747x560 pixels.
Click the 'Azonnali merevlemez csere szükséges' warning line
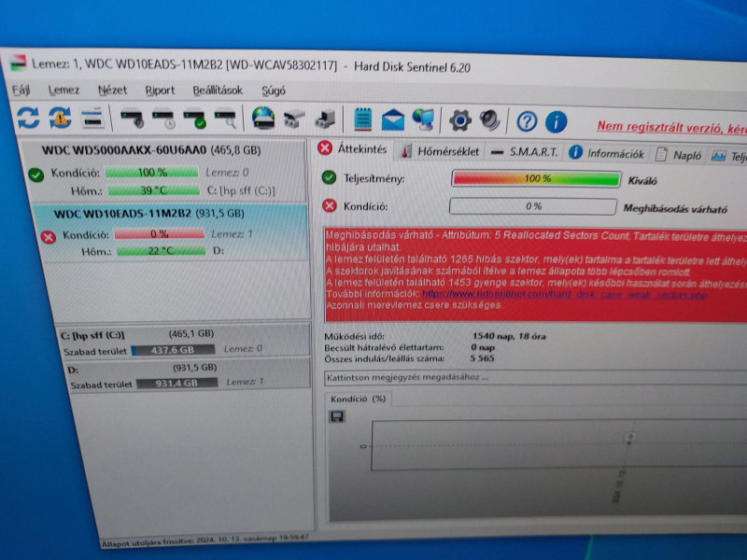[414, 305]
